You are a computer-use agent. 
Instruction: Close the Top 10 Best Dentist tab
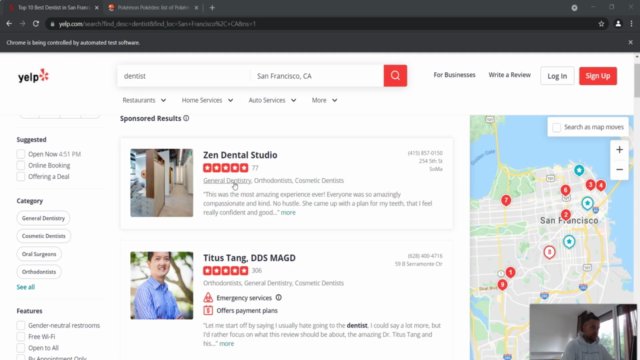pos(97,7)
